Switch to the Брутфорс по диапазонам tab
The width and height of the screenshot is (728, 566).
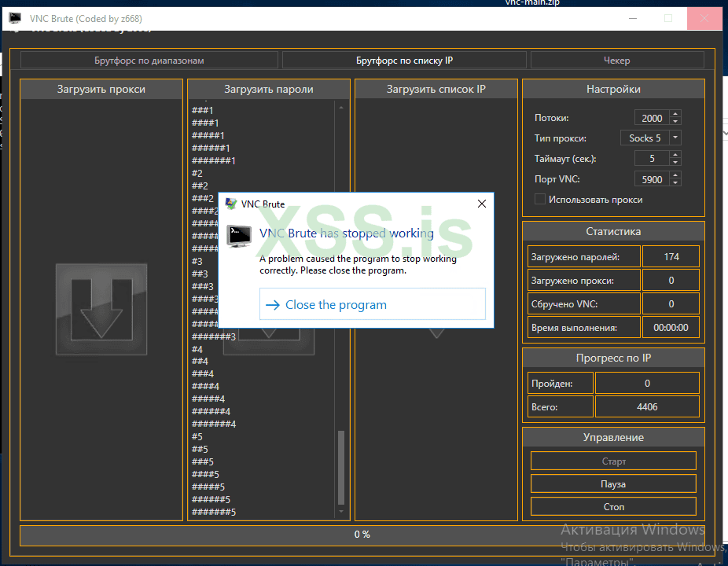pos(149,61)
